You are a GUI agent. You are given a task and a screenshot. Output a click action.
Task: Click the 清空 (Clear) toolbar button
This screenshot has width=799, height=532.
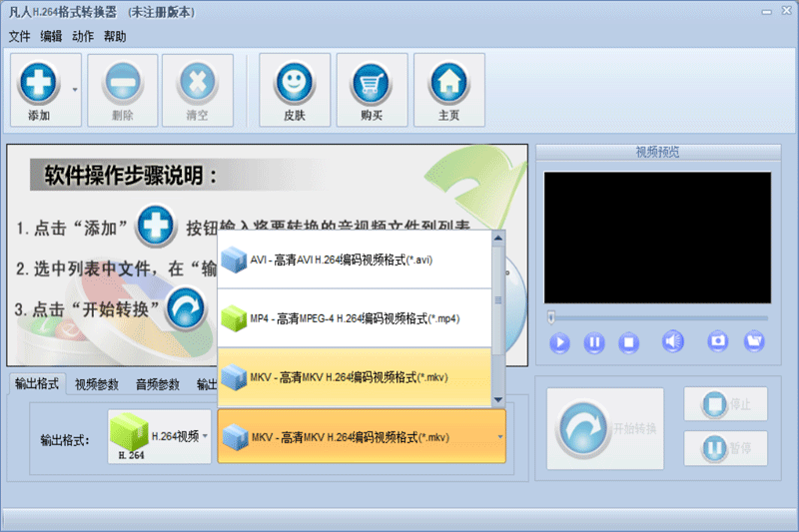(x=198, y=90)
